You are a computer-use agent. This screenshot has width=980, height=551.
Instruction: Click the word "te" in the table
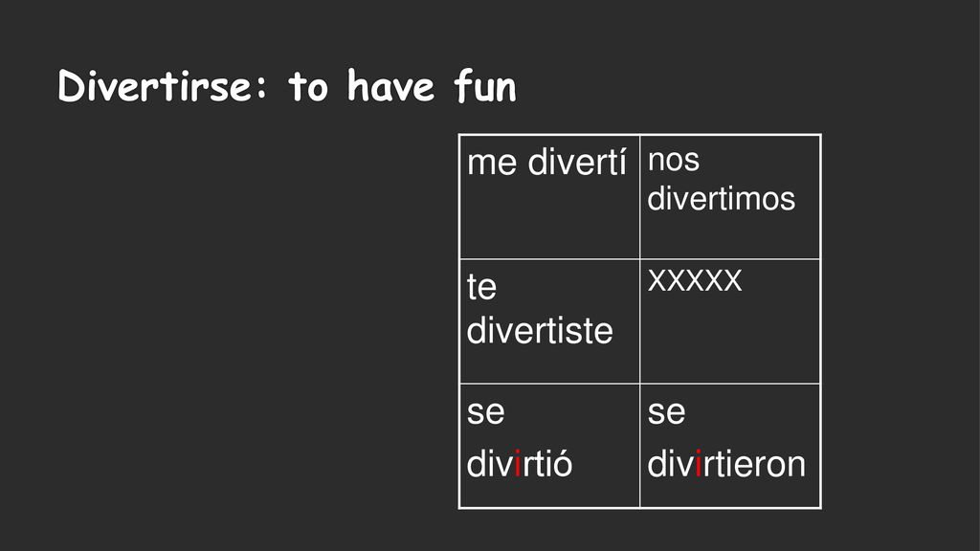pyautogui.click(x=481, y=287)
